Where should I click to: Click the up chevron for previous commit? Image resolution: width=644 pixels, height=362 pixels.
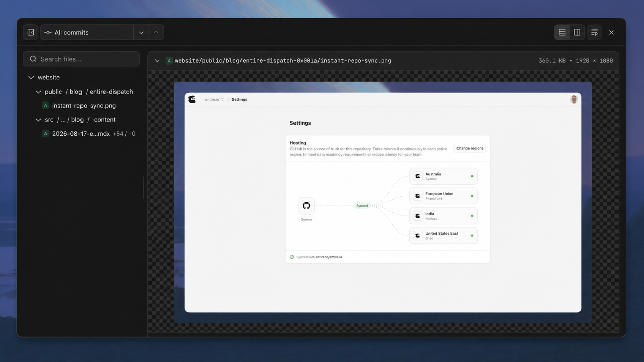click(156, 32)
